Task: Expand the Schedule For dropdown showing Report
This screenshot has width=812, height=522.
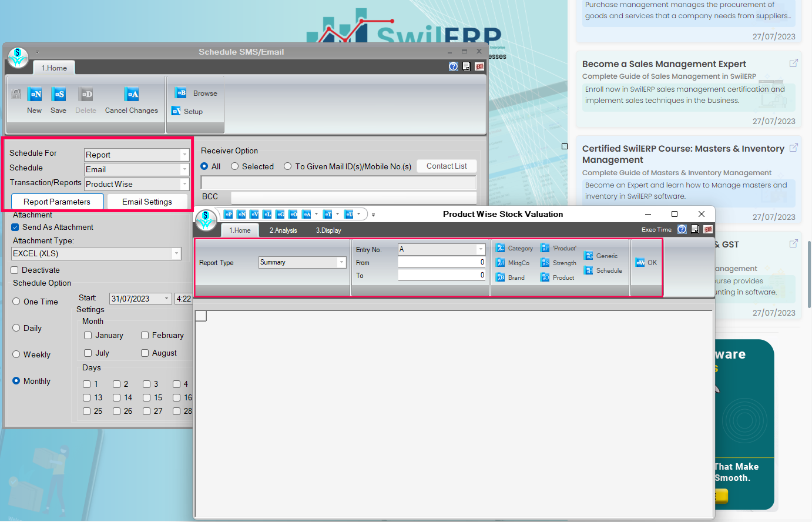Action: (184, 155)
